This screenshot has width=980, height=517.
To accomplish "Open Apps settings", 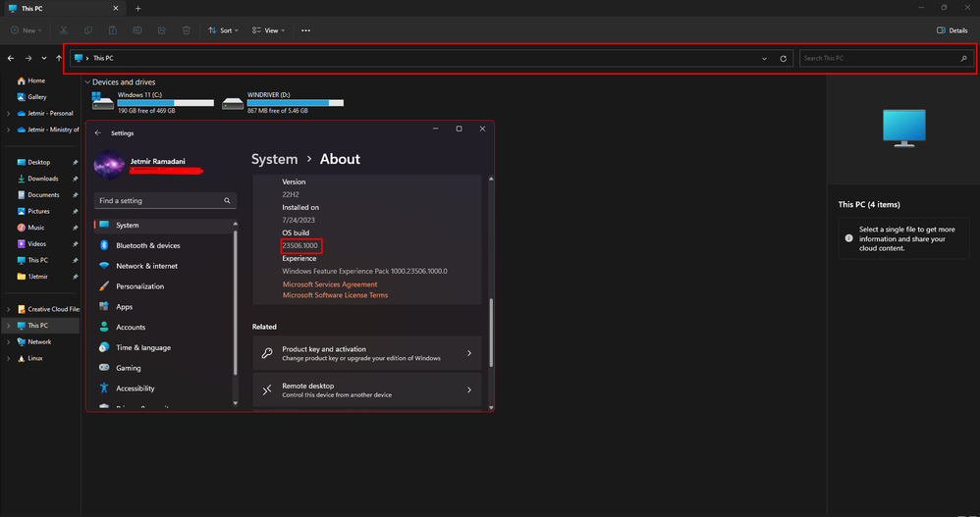I will [x=165, y=307].
